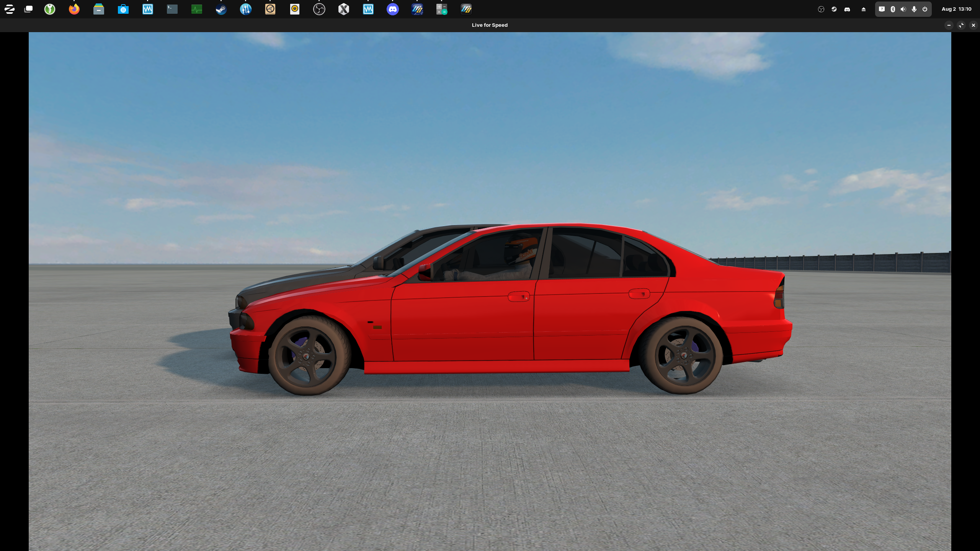
Task: Open the removable drives eject menu
Action: 864,9
